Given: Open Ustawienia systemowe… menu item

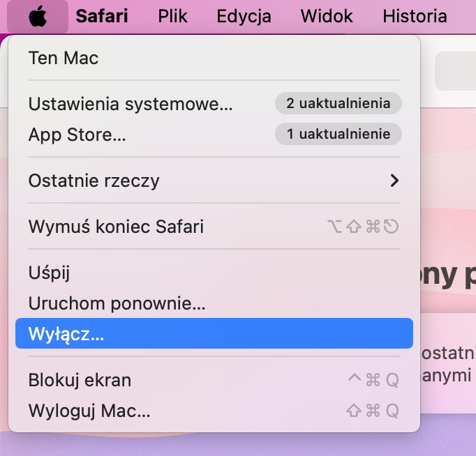Looking at the screenshot, I should (214, 104).
